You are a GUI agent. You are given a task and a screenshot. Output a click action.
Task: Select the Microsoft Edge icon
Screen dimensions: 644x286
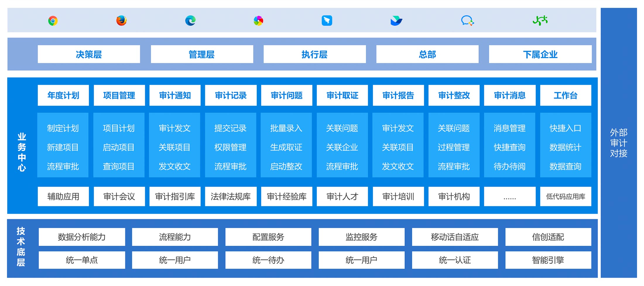[x=190, y=21]
